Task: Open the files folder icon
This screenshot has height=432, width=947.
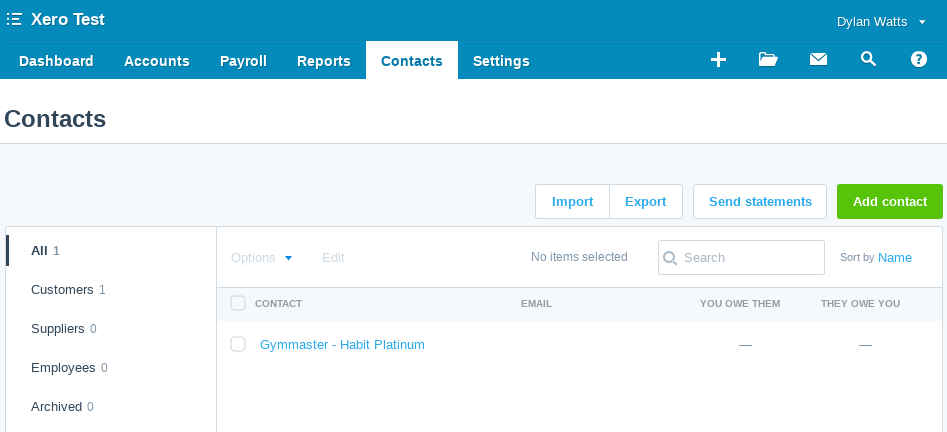Action: tap(768, 59)
